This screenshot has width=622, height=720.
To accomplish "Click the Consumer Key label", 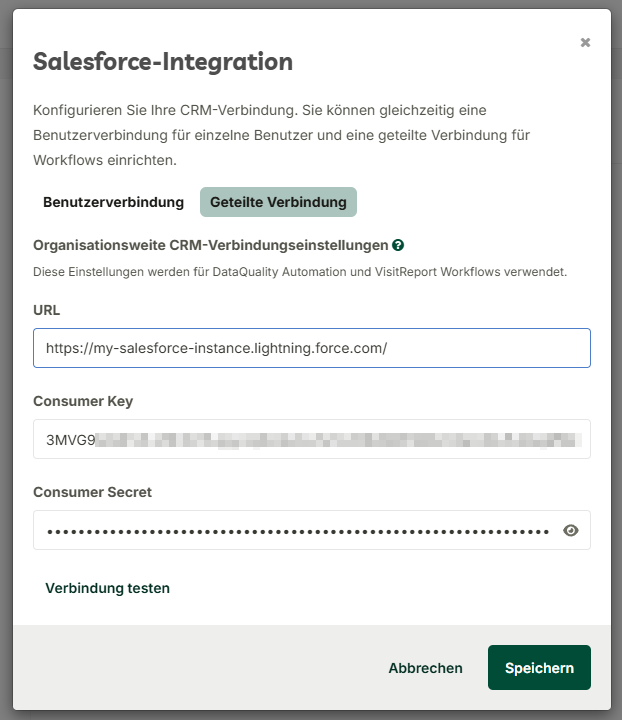I will coord(83,401).
